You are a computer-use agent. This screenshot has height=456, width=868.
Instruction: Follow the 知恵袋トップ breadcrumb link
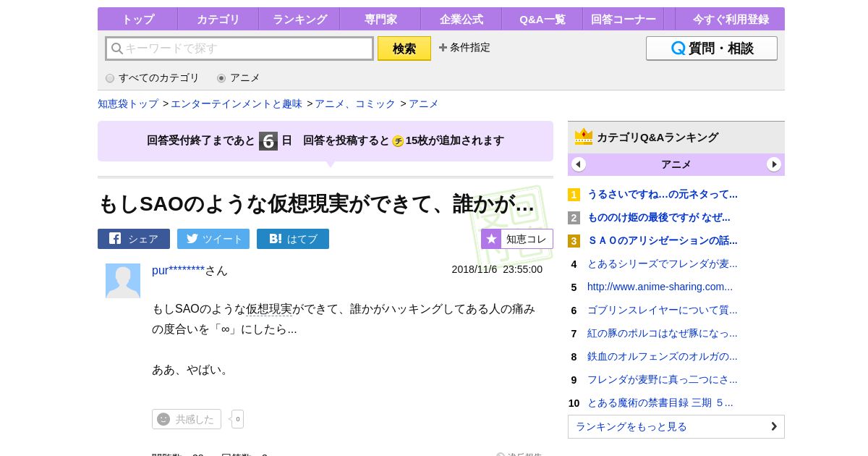[128, 104]
